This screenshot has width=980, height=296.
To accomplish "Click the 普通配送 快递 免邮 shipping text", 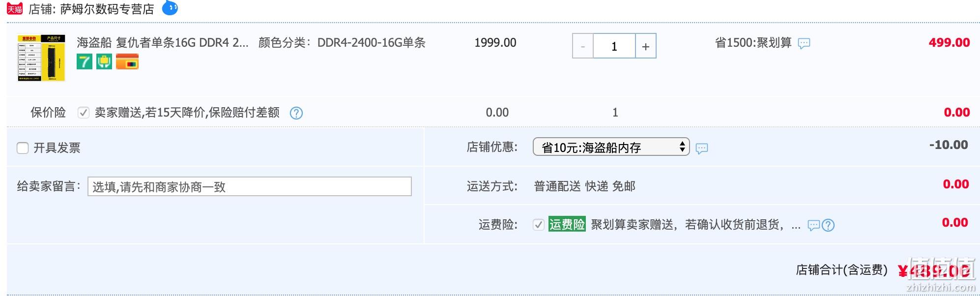I will [x=585, y=186].
